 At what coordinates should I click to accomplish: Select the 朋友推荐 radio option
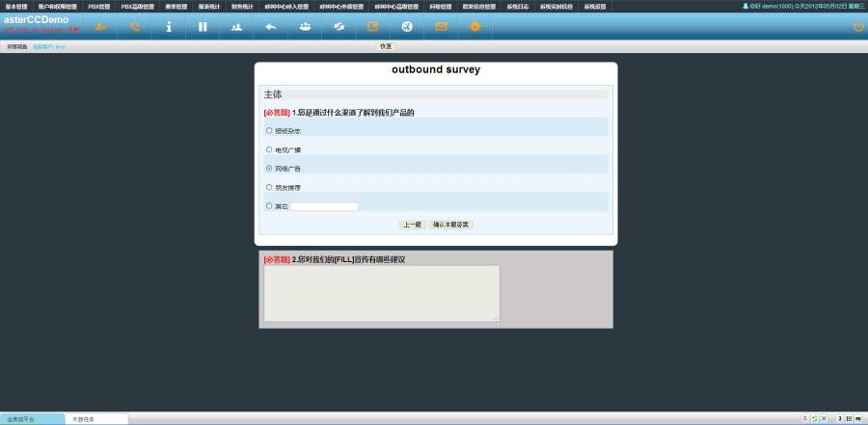[269, 187]
